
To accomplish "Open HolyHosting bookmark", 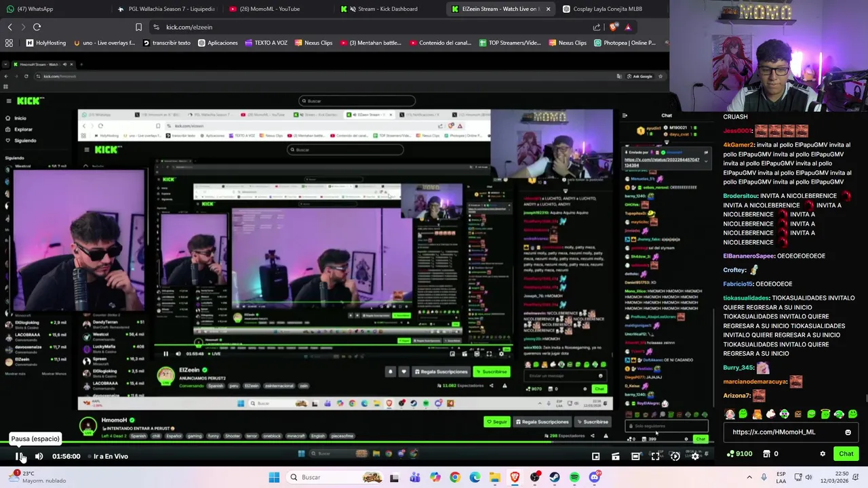I will (46, 43).
